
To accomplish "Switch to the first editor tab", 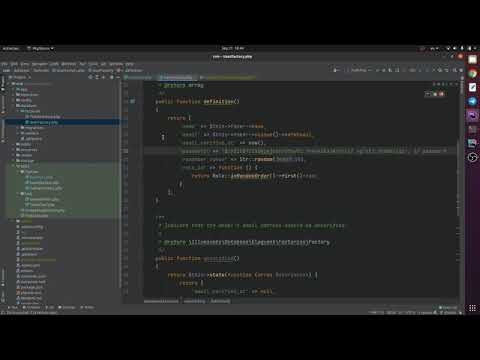I will [139, 77].
